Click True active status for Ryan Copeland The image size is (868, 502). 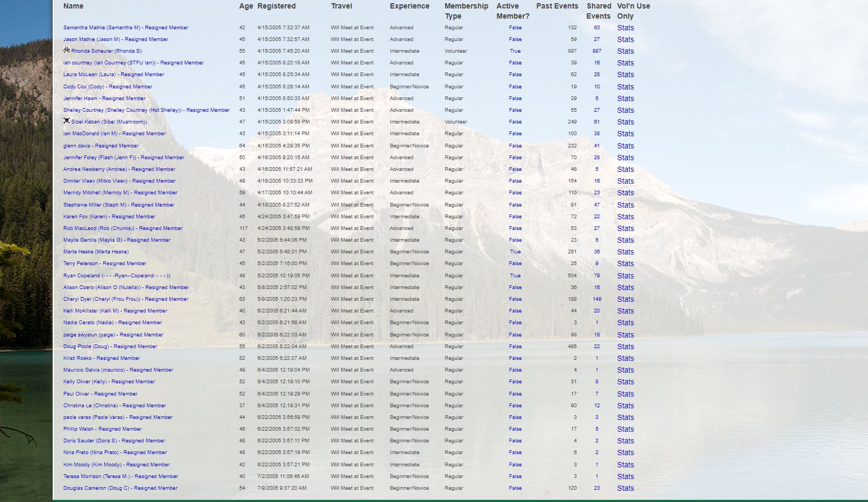tap(515, 276)
